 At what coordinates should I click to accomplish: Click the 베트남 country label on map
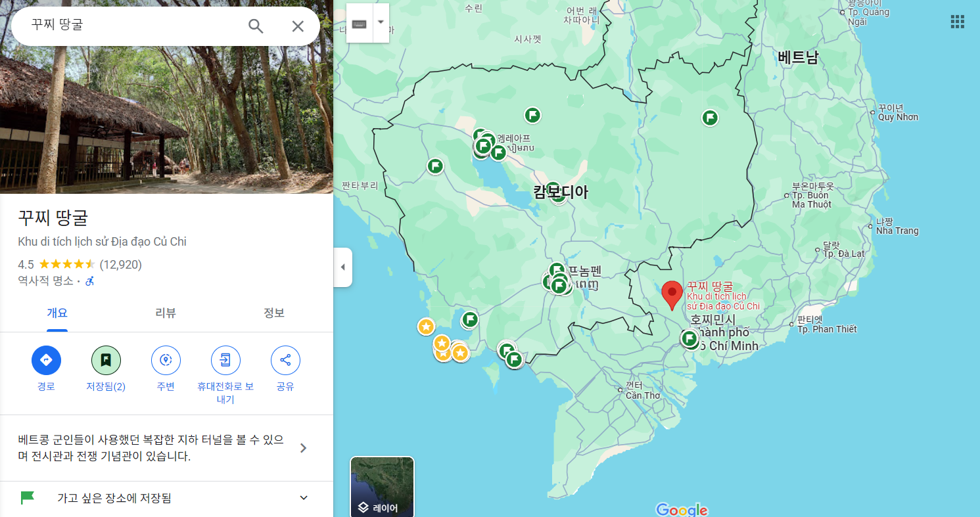tap(798, 57)
